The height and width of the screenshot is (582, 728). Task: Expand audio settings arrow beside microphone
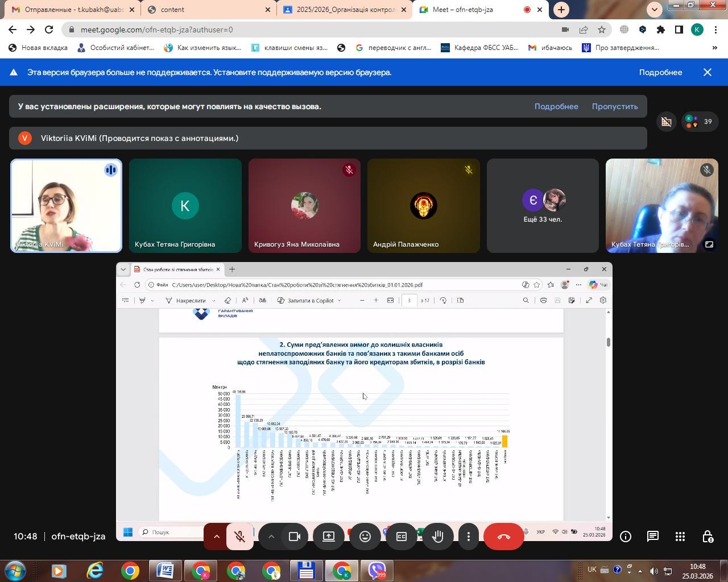[x=217, y=537]
